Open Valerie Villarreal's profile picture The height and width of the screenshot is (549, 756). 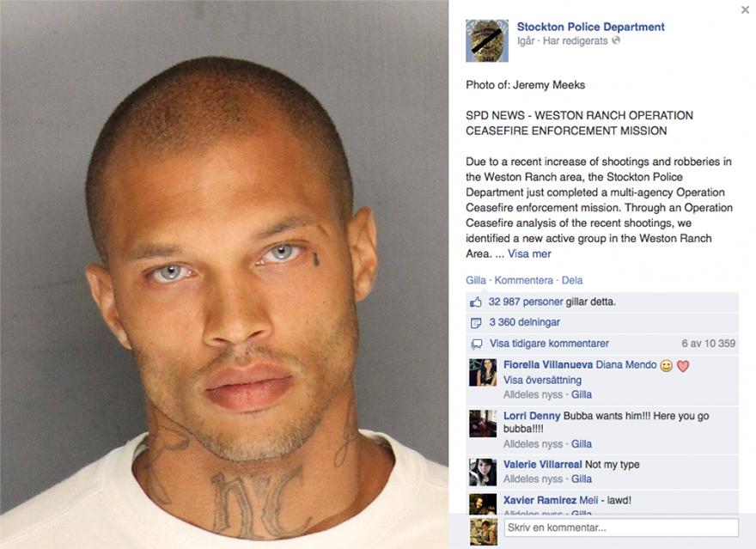point(483,472)
